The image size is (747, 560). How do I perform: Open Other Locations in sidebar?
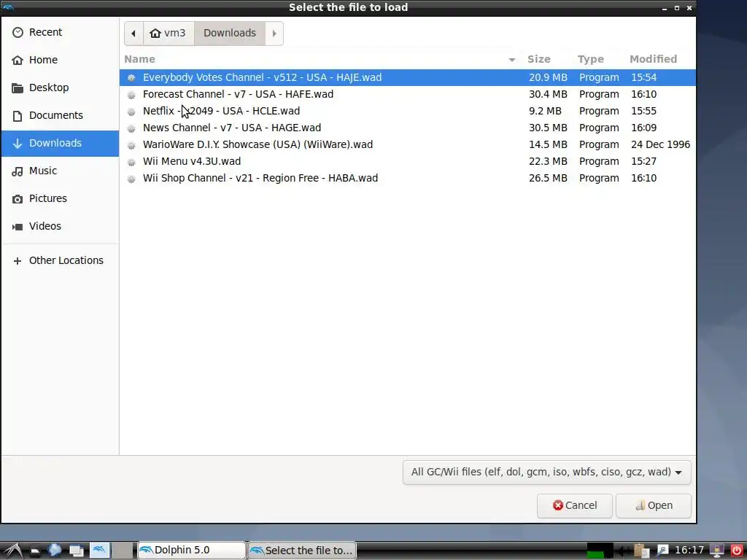click(x=60, y=260)
